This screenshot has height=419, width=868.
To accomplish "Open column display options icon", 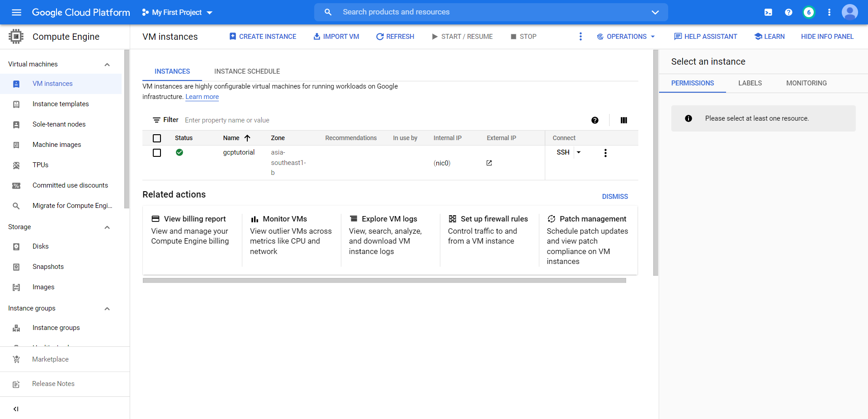I will 624,120.
